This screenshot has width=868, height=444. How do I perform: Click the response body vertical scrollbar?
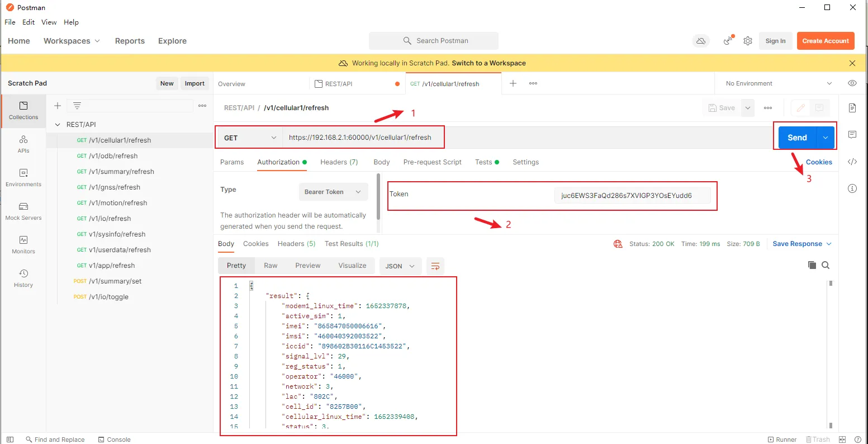[831, 355]
